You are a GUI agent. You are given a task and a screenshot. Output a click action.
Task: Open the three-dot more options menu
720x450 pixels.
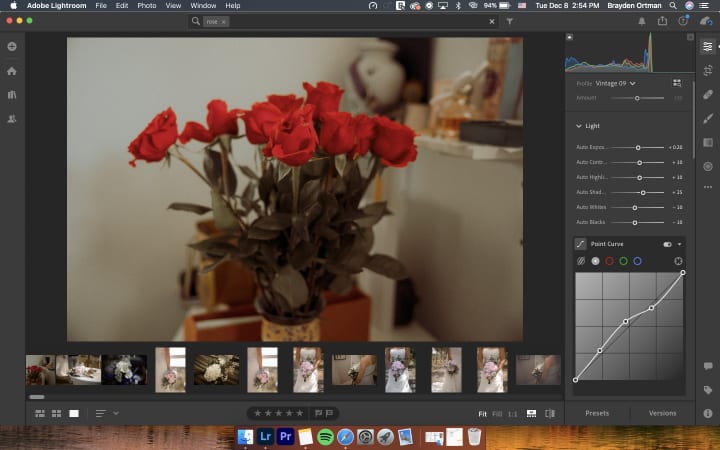click(708, 187)
